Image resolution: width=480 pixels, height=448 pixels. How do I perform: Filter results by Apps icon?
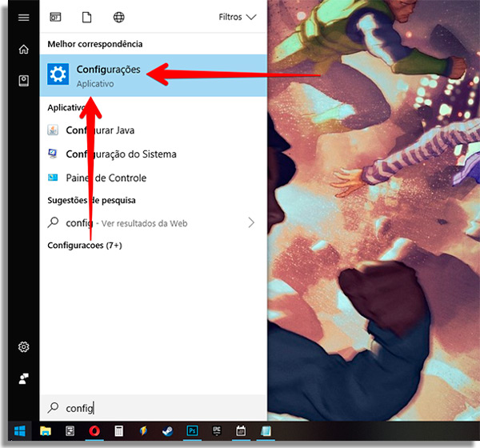55,17
